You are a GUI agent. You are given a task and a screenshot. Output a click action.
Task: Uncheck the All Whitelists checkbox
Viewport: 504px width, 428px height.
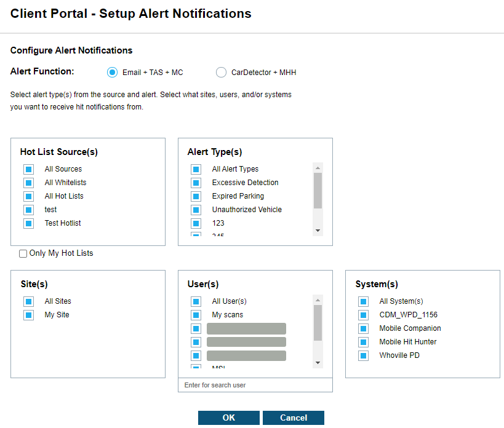click(28, 183)
